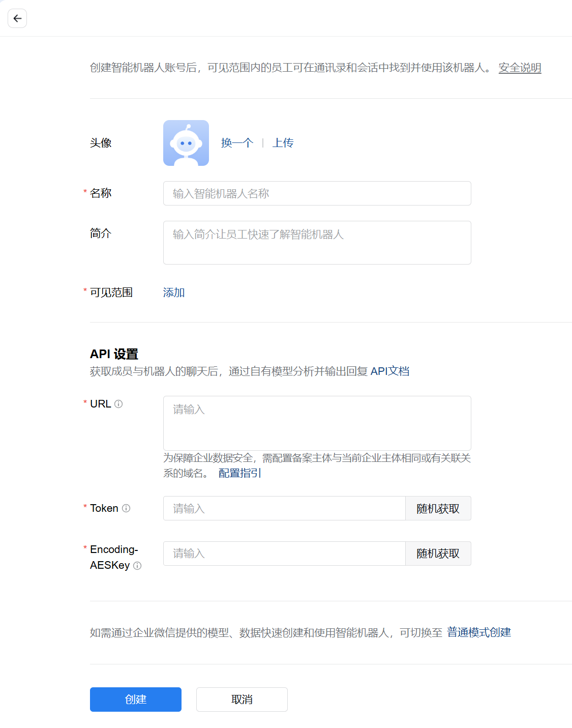572x728 pixels.
Task: Click the Token info icon
Action: [126, 508]
